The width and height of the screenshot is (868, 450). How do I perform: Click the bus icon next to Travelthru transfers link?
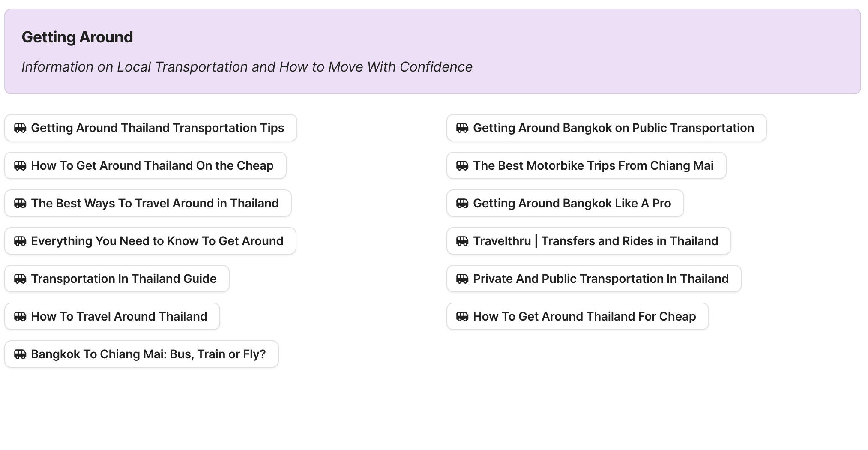coord(463,241)
